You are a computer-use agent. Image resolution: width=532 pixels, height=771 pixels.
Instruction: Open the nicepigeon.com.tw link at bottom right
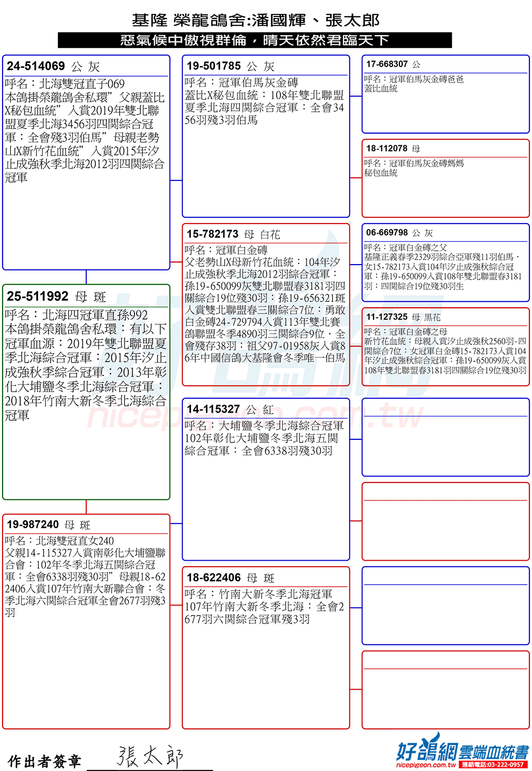pyautogui.click(x=426, y=765)
